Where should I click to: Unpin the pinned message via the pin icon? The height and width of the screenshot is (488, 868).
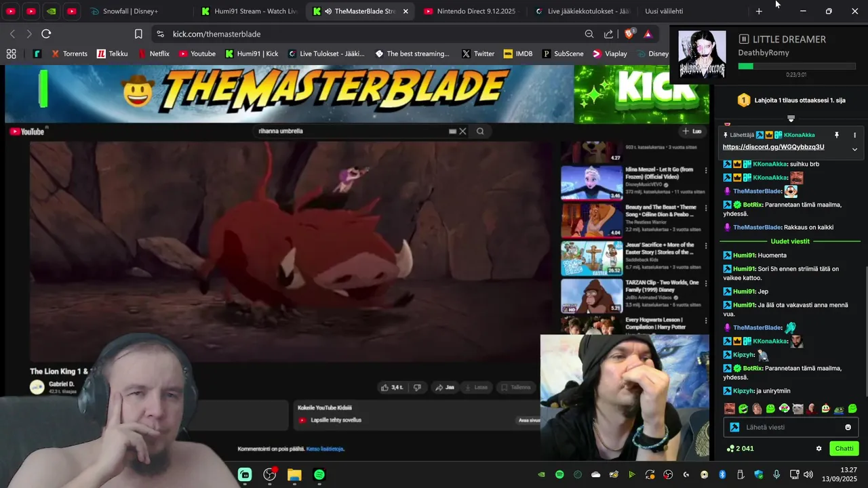(x=837, y=135)
